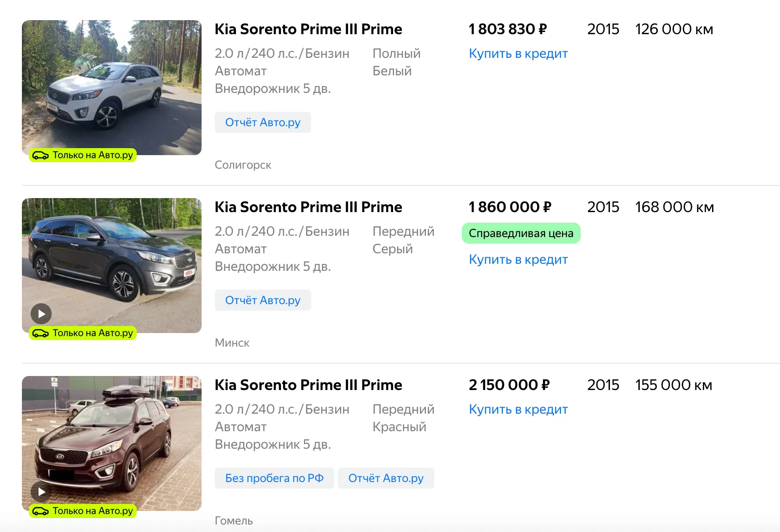Open the Minsk Kia Sorento listing title
Viewport: 780px width, 532px height.
[308, 207]
